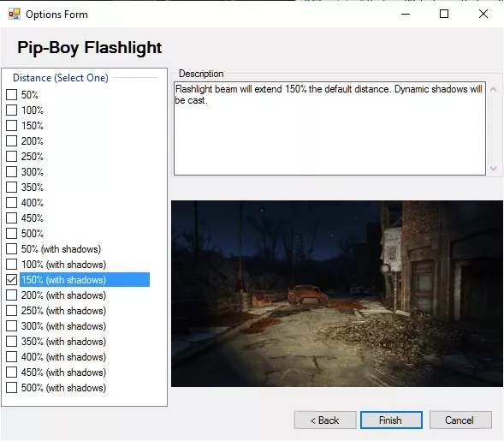Maximize the Options Form window
Image resolution: width=504 pixels, height=441 pixels.
pos(444,14)
